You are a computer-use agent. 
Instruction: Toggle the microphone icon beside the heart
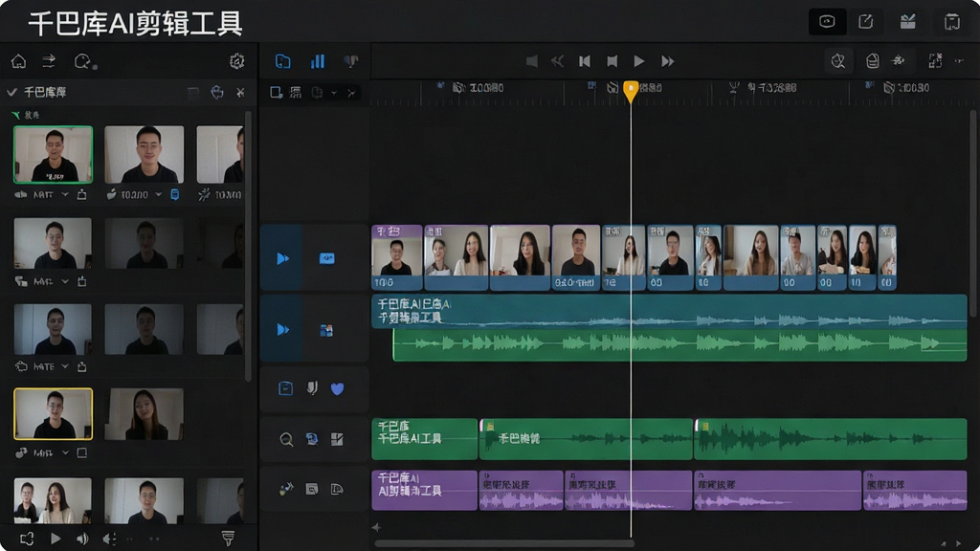pyautogui.click(x=312, y=388)
